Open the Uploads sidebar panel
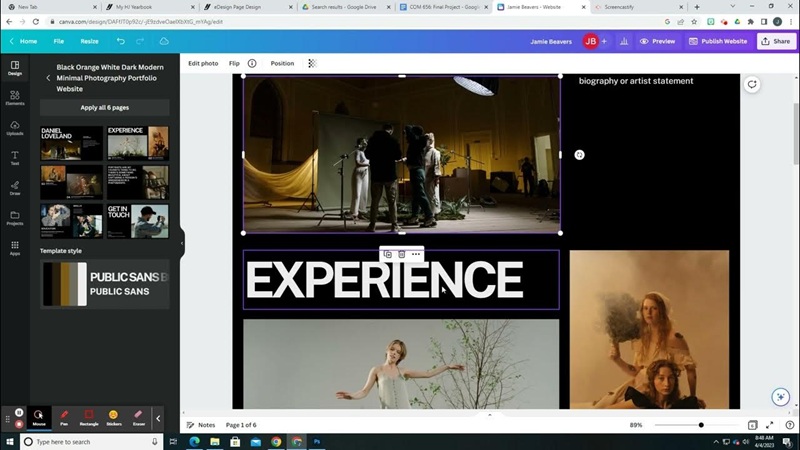This screenshot has height=450, width=800. 15,128
